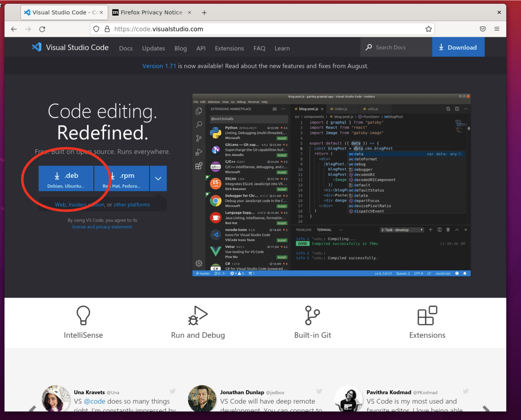Open the FAQ navigation item
This screenshot has width=521, height=420.
259,48
